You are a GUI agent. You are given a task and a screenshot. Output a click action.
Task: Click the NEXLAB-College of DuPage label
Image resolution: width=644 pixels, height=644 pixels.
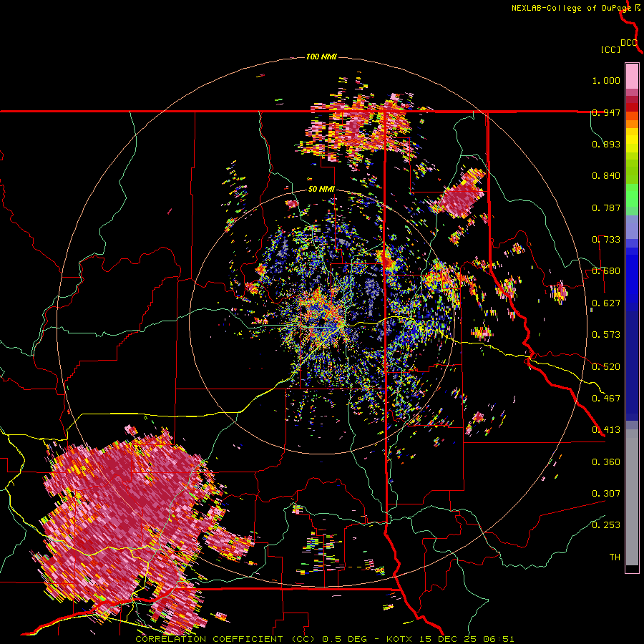point(571,8)
